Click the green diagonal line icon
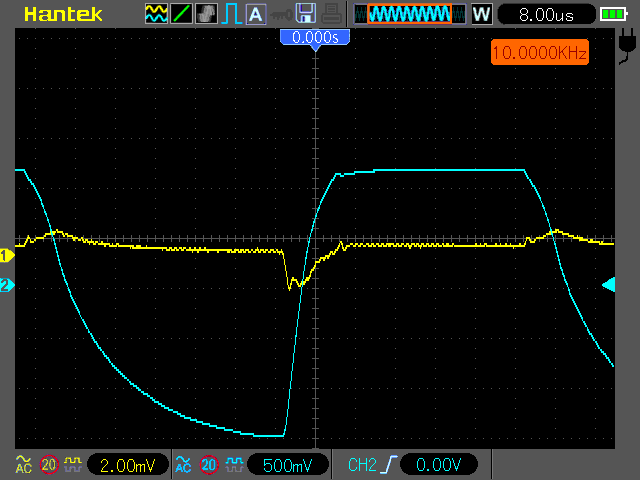 coord(181,13)
